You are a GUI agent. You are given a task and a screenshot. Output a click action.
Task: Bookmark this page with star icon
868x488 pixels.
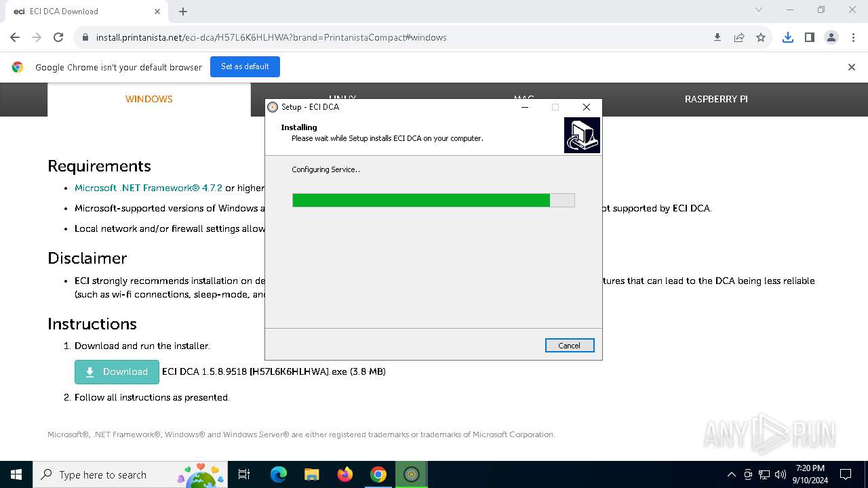click(761, 37)
